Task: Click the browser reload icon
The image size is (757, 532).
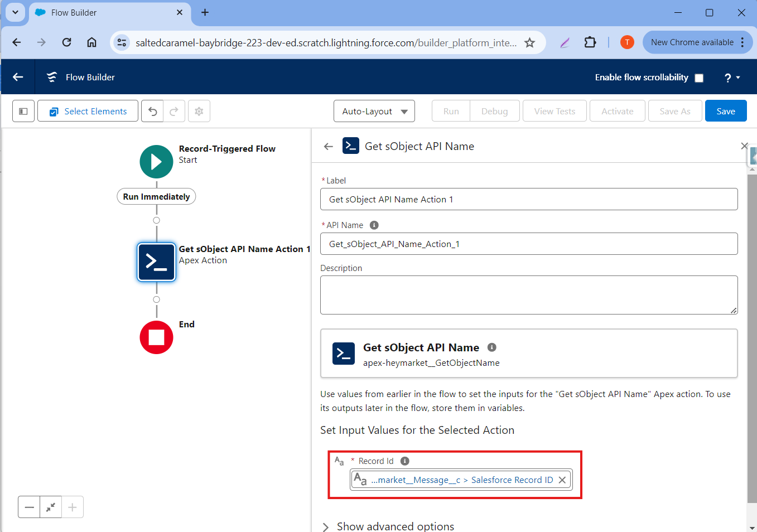Action: tap(67, 42)
